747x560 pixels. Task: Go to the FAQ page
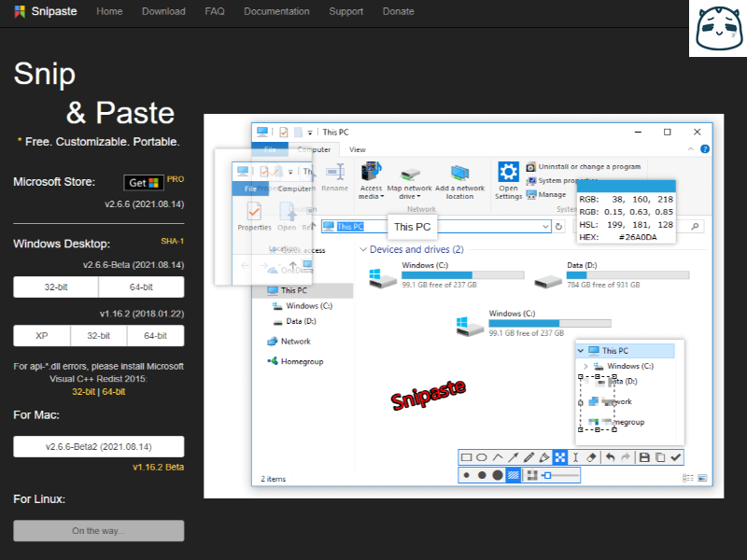coord(215,11)
